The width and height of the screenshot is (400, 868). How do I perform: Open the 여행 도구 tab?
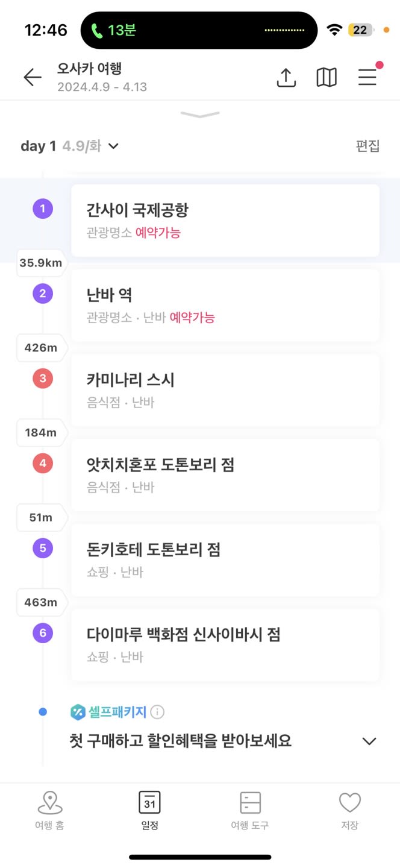pyautogui.click(x=250, y=811)
